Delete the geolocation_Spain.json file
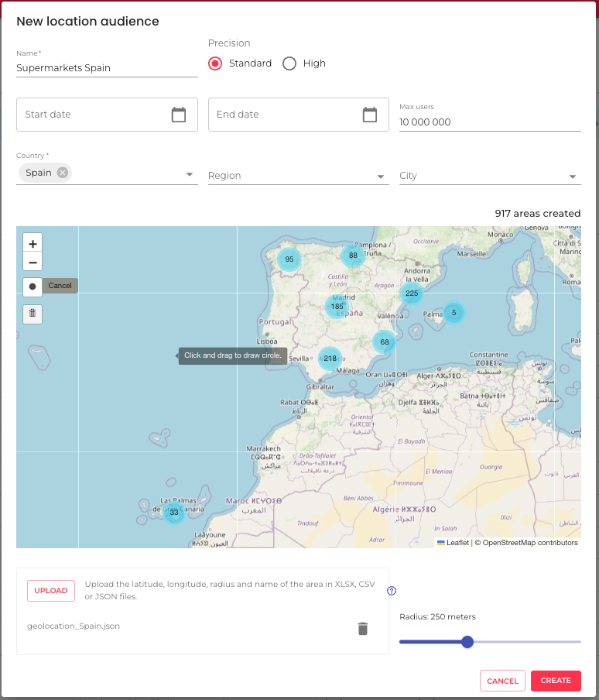 [x=362, y=629]
